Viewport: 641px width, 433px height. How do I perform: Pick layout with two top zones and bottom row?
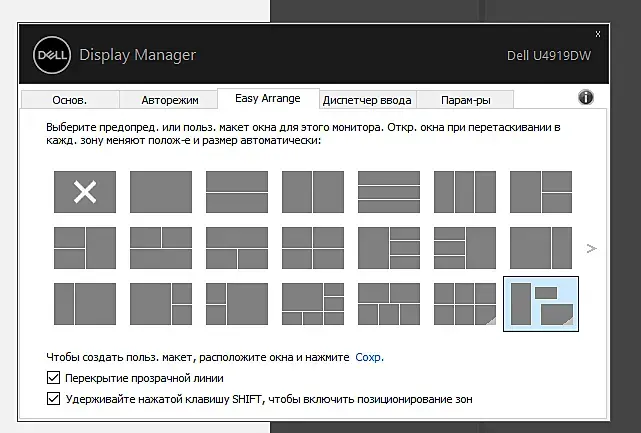tap(161, 248)
